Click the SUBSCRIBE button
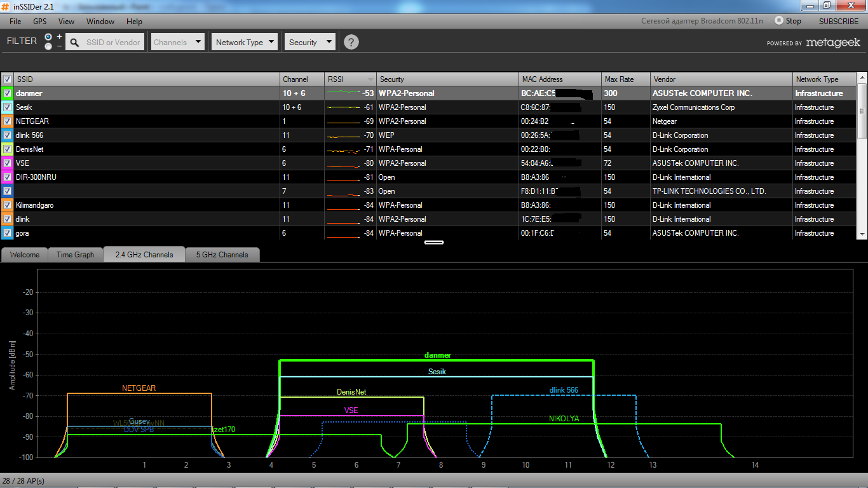868x488 pixels. point(838,21)
